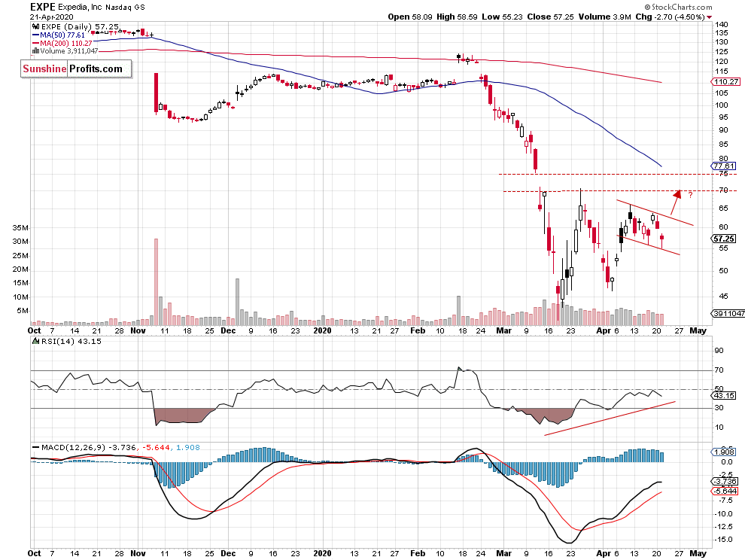Click the 57.25 last price tag on the right axis
Viewport: 745px width, 560px height.
(x=724, y=239)
